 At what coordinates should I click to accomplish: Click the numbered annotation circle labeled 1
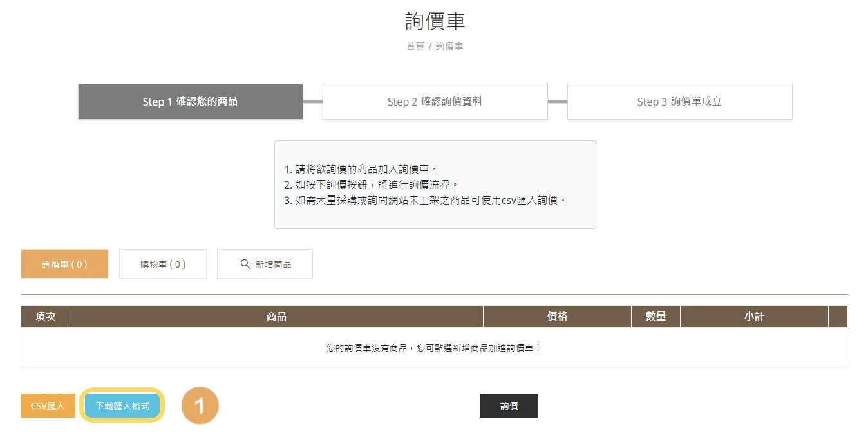(200, 405)
